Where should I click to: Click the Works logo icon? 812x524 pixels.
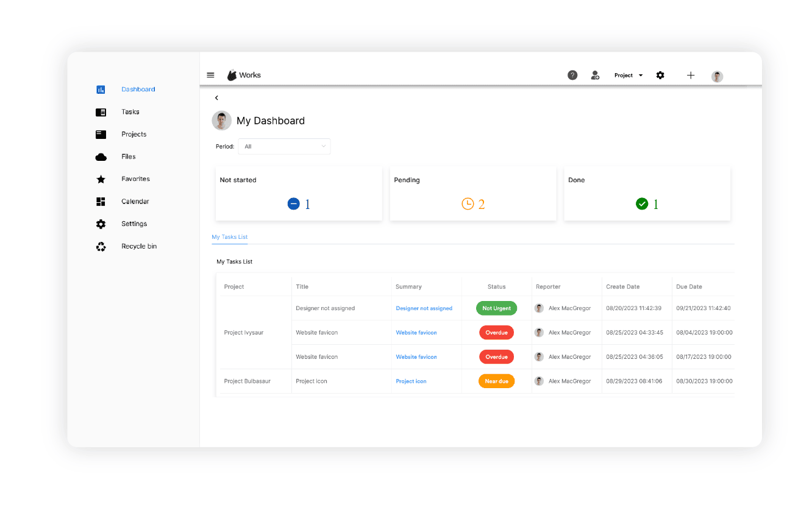(x=232, y=76)
